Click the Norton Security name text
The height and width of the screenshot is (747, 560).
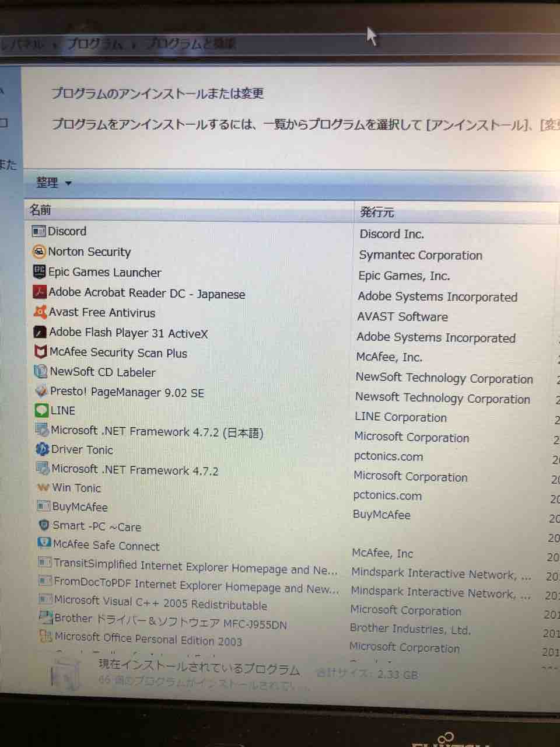89,252
